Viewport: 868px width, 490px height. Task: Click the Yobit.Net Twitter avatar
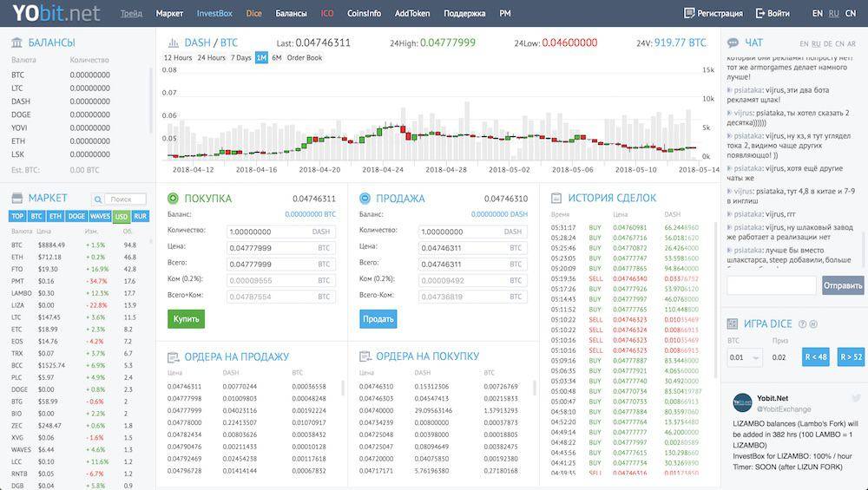(743, 402)
